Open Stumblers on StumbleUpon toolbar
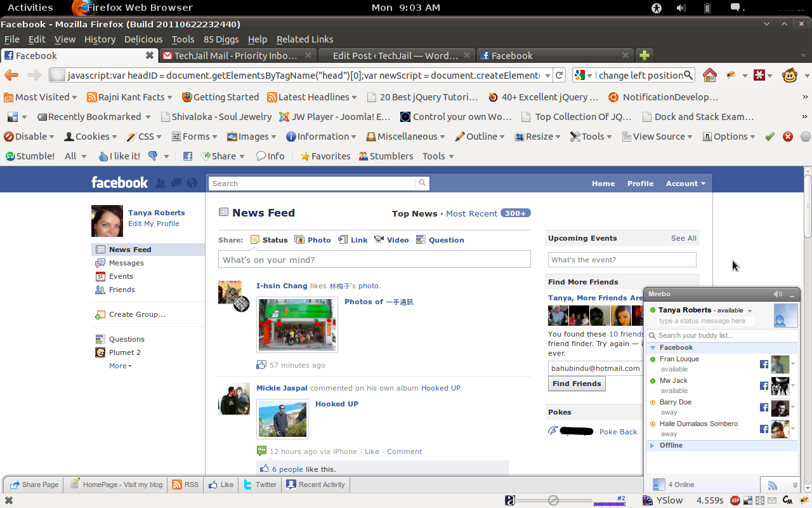Viewport: 812px width, 508px height. pyautogui.click(x=386, y=156)
